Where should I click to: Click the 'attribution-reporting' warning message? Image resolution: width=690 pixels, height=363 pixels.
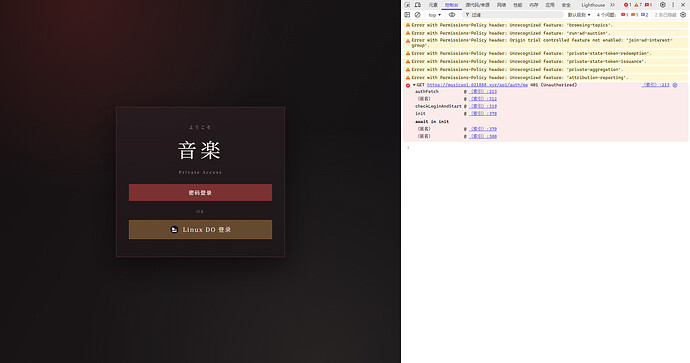520,77
